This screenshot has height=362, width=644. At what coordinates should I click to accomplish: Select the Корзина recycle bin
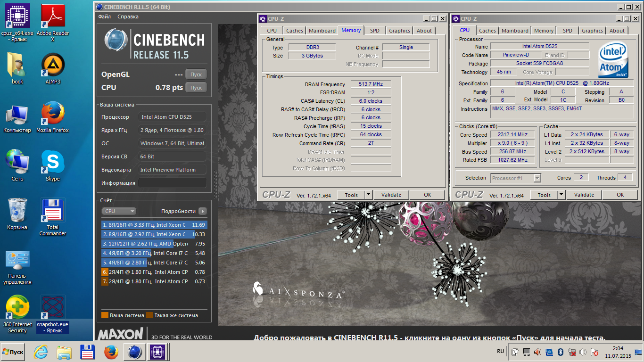tap(17, 214)
